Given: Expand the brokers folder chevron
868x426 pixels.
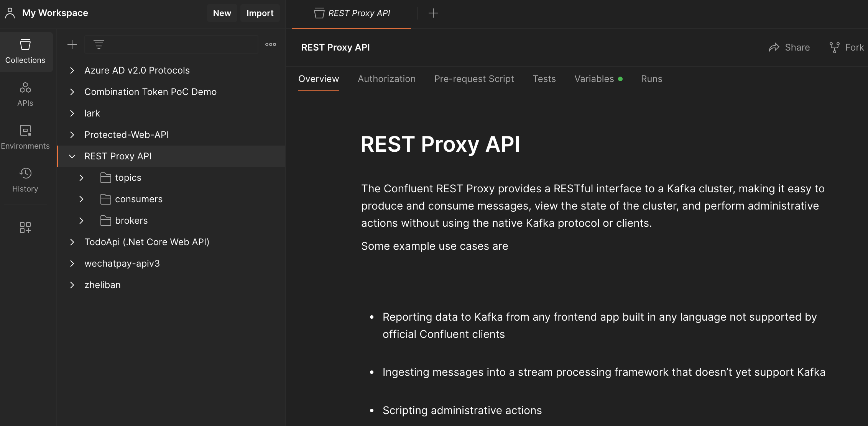Looking at the screenshot, I should click(81, 221).
